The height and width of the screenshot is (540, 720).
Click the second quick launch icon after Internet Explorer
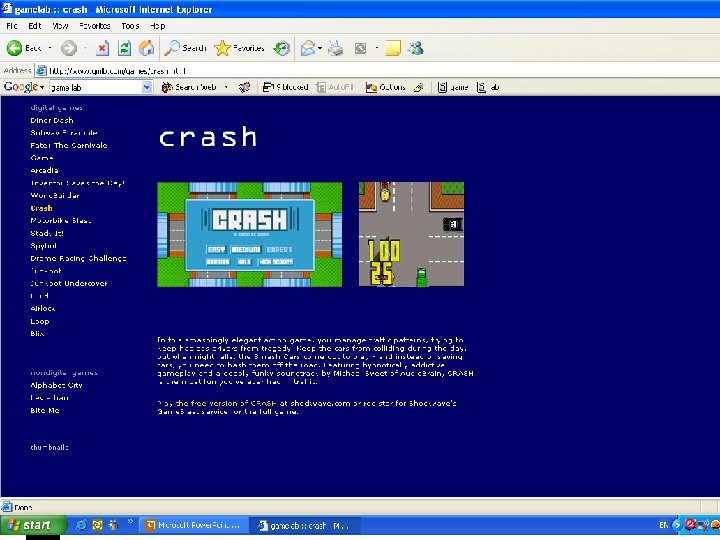[97, 524]
